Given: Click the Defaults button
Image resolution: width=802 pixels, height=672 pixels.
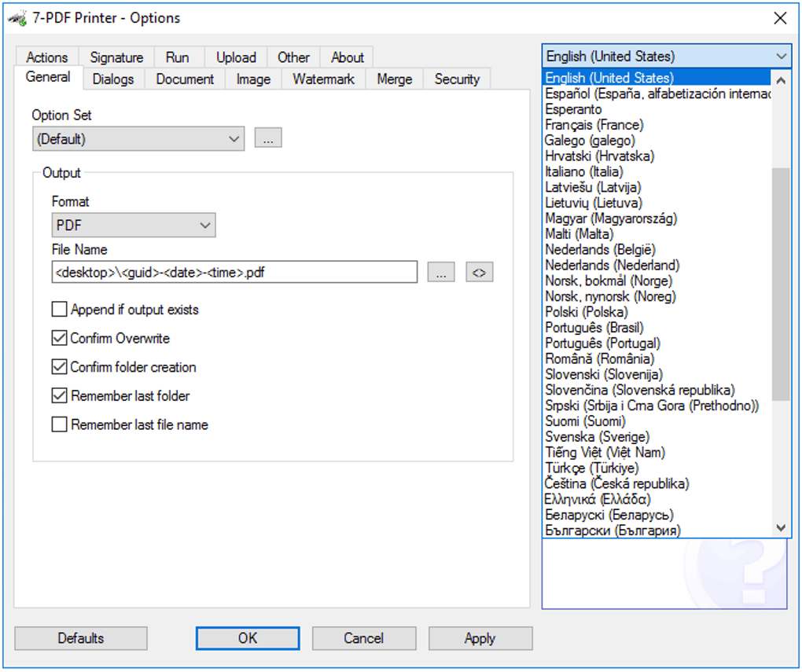Looking at the screenshot, I should (x=81, y=638).
